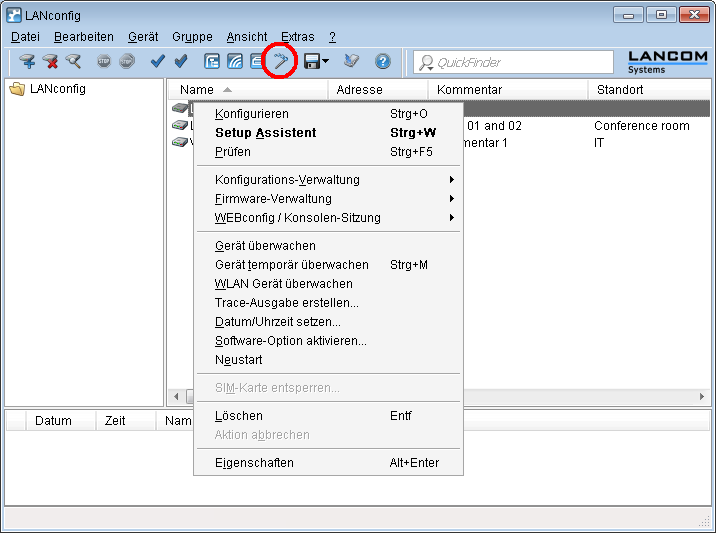The image size is (716, 533).
Task: Click the Standort column header
Action: click(x=620, y=90)
